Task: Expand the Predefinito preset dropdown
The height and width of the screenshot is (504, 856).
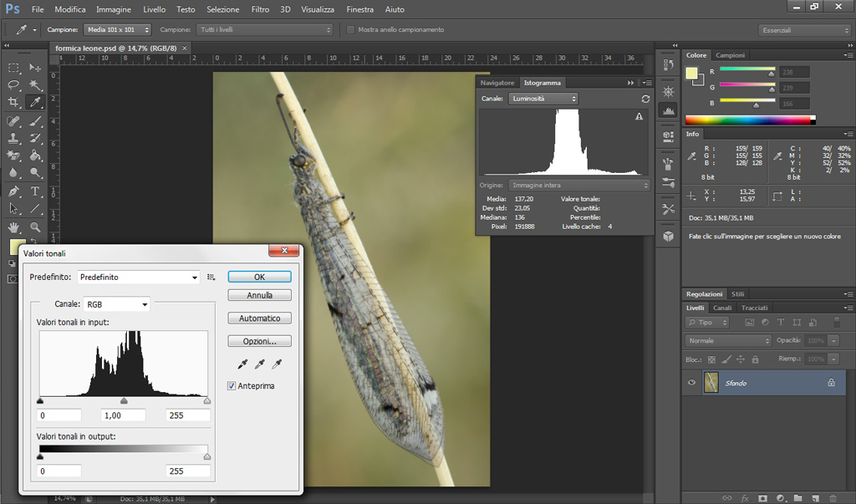Action: pos(139,277)
